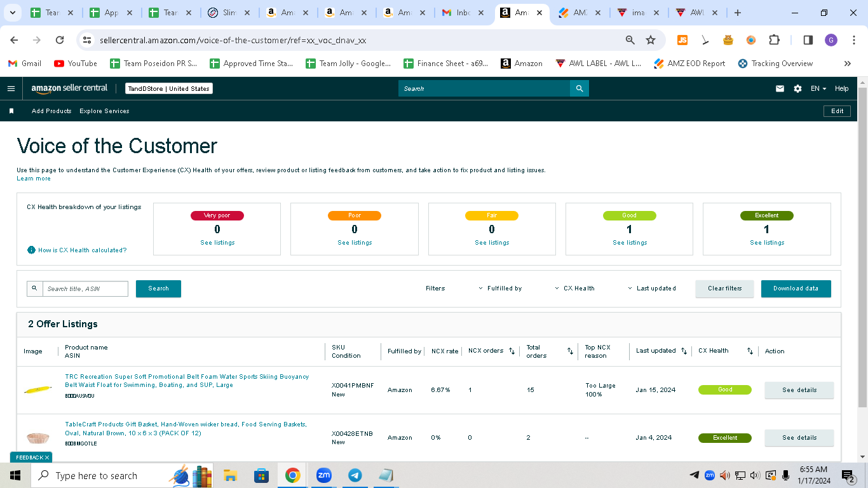Switch to Slim browser tab
868x488 pixels.
pos(230,13)
